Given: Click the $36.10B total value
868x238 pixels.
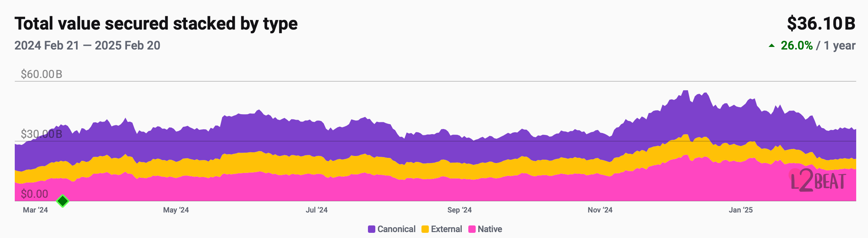Looking at the screenshot, I should (x=821, y=24).
